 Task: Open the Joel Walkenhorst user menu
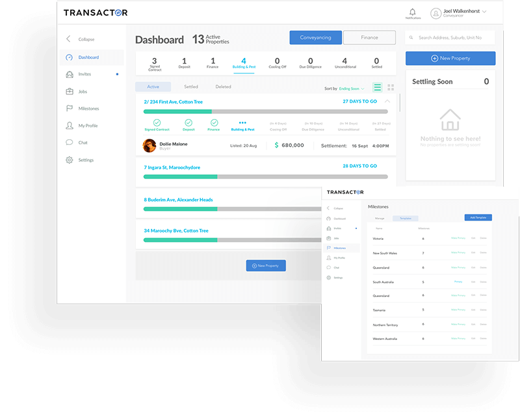[458, 13]
